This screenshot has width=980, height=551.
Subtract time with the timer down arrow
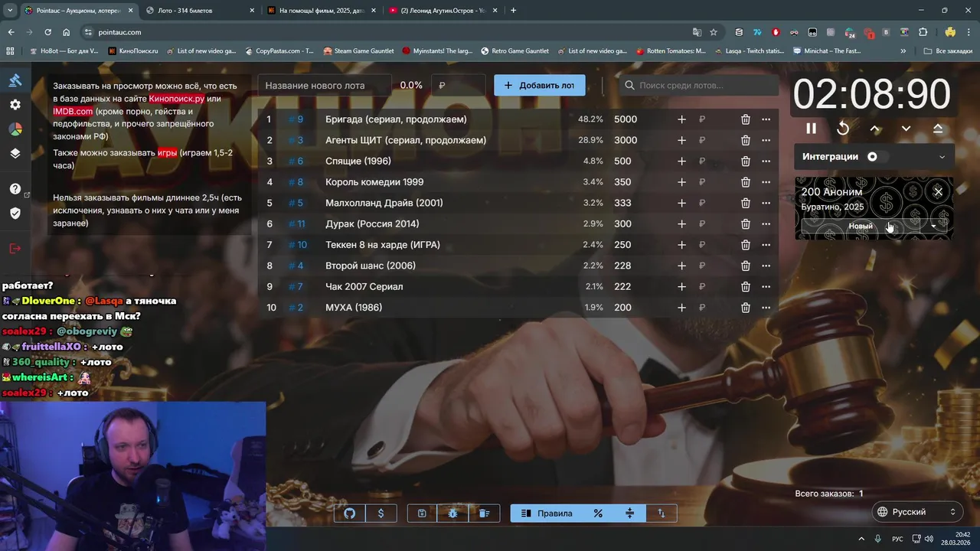coord(906,129)
